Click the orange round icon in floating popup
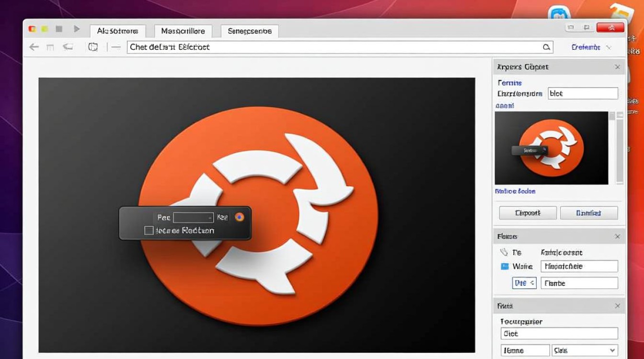The height and width of the screenshot is (359, 644). (240, 217)
